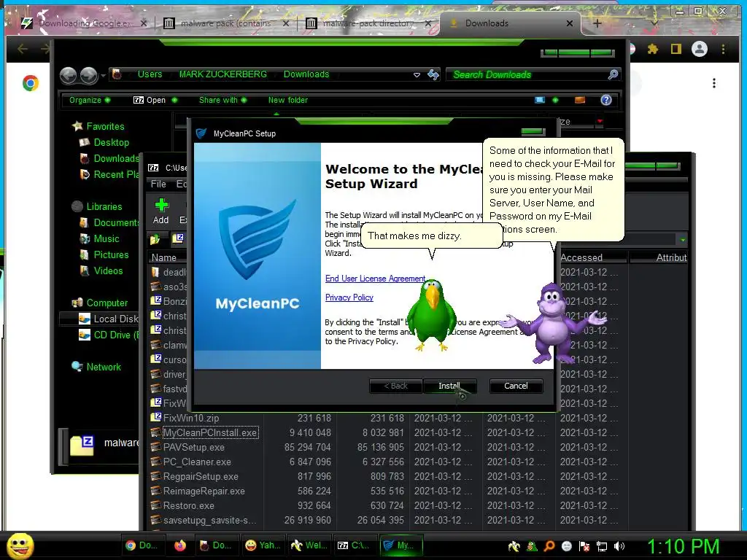Screen dimensions: 747x560
Task: Select PC_Cleaner.exe in the 7-Zip list
Action: tap(197, 462)
